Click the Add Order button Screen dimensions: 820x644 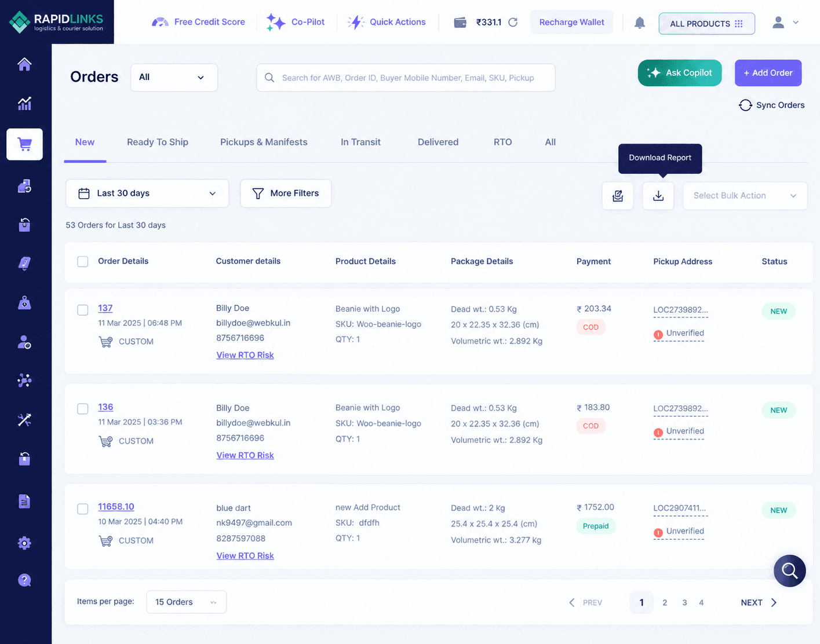tap(768, 73)
